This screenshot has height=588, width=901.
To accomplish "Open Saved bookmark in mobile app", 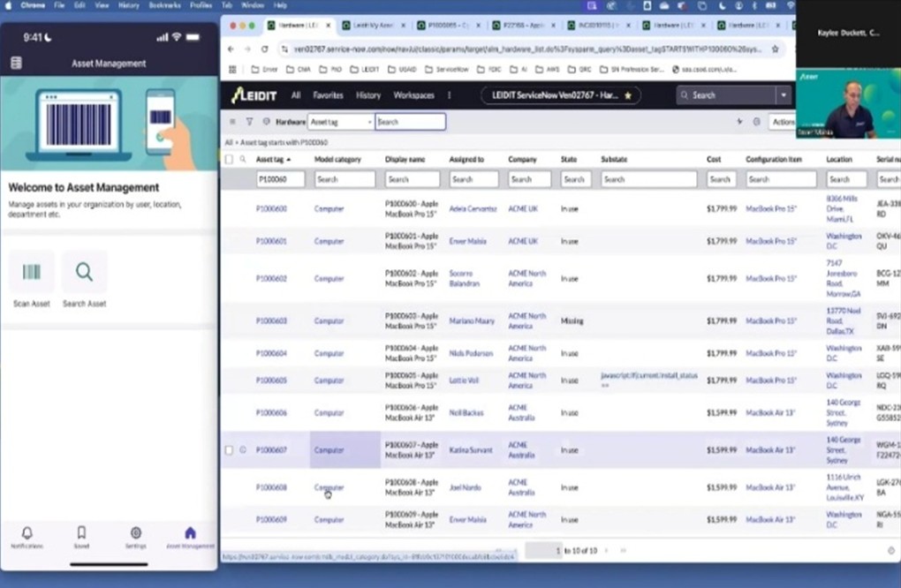I will click(x=81, y=533).
